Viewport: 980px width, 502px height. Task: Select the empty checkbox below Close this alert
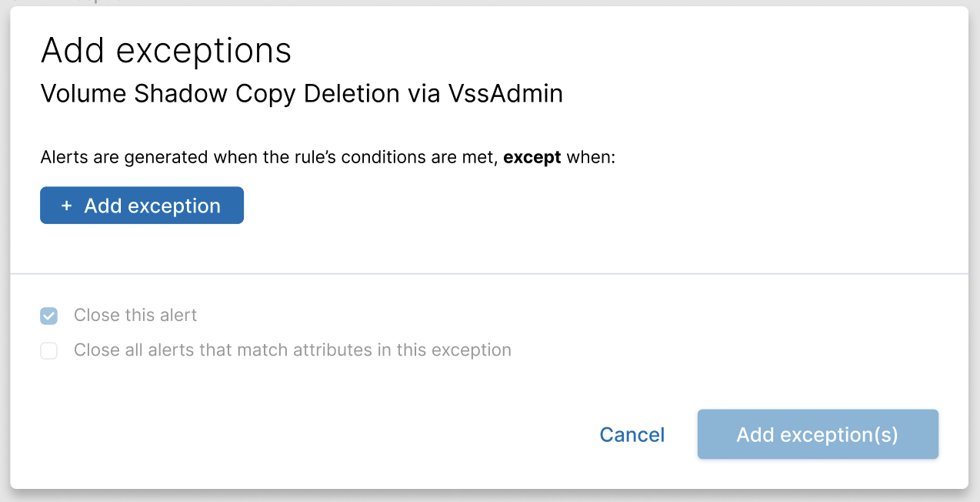(x=48, y=350)
